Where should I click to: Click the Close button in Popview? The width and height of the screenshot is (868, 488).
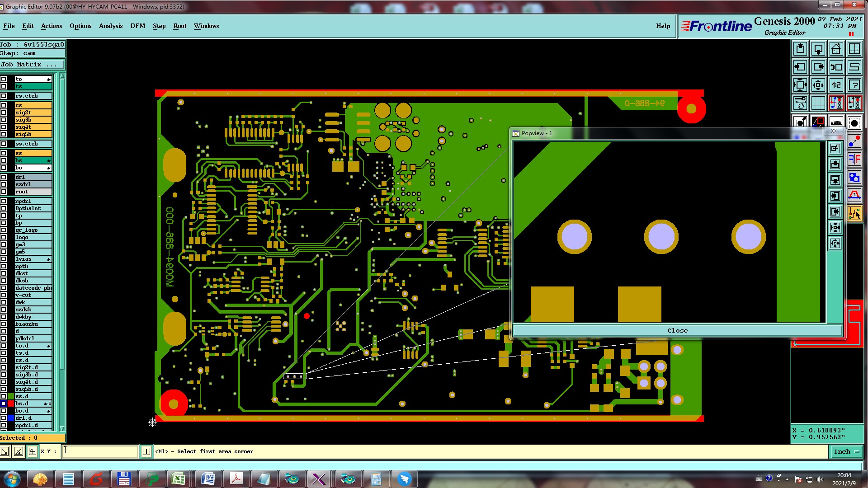click(x=677, y=330)
